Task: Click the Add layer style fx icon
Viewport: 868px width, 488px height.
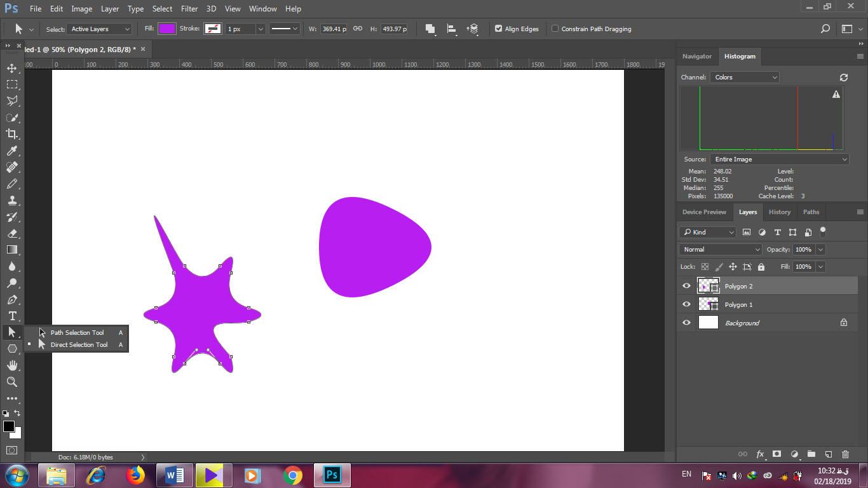Action: click(x=760, y=454)
